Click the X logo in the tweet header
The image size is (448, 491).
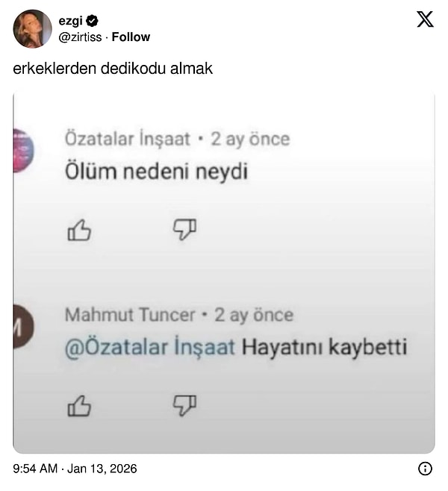pyautogui.click(x=425, y=19)
